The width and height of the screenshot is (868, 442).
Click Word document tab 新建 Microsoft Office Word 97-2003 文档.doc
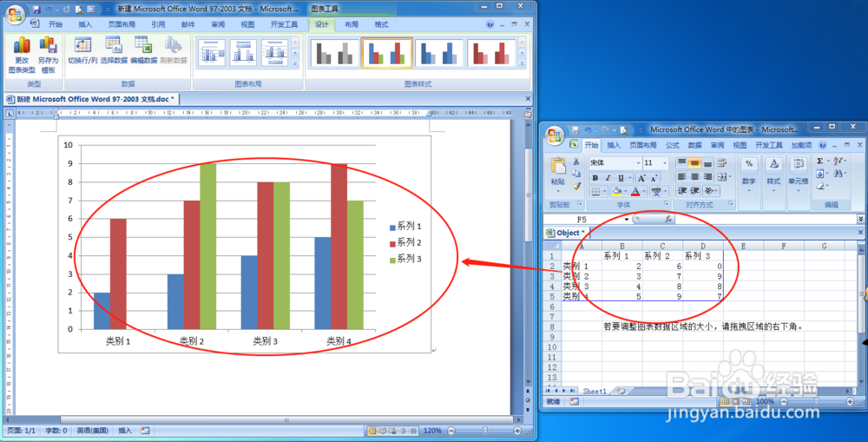tap(92, 99)
